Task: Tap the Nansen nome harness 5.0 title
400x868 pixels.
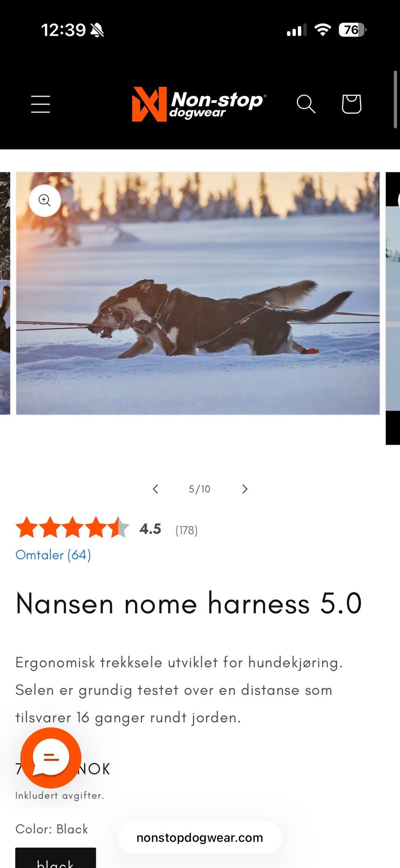Action: click(189, 604)
